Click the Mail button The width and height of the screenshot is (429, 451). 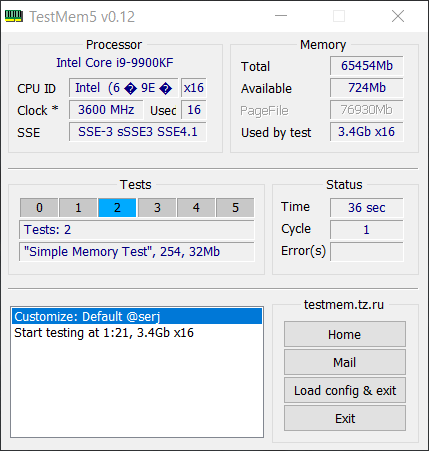(345, 362)
